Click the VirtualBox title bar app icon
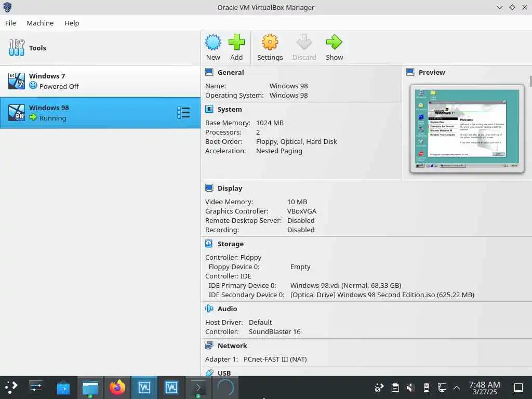This screenshot has height=399, width=532. 7,7
